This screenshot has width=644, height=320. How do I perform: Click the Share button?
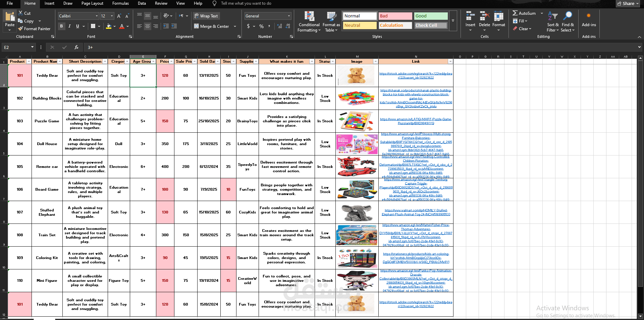pos(627,3)
